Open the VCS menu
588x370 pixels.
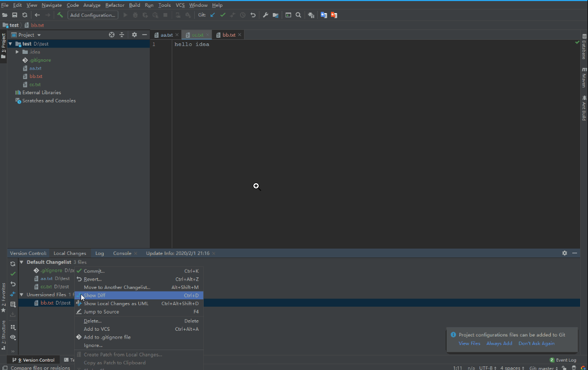[x=180, y=5]
